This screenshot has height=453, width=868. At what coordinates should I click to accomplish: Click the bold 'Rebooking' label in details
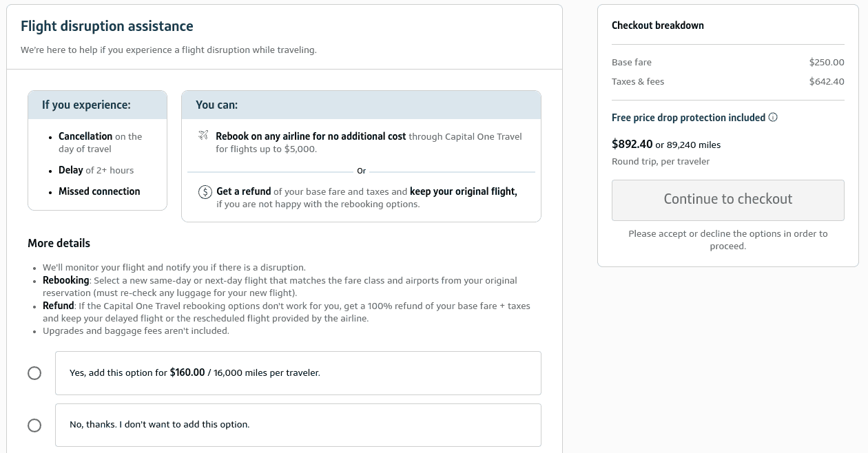click(x=66, y=280)
